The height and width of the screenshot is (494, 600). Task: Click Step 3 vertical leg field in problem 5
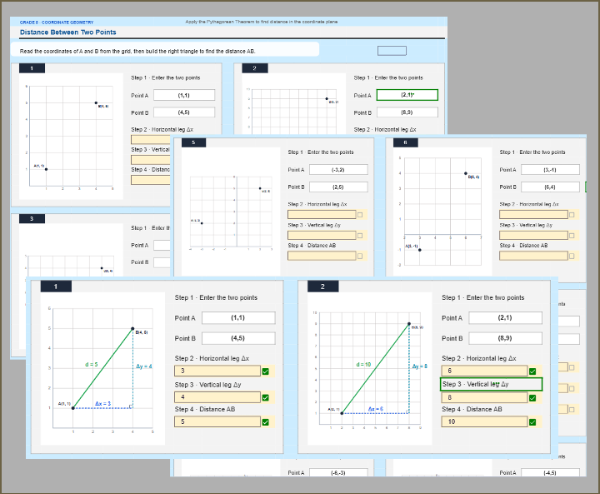[x=321, y=235]
